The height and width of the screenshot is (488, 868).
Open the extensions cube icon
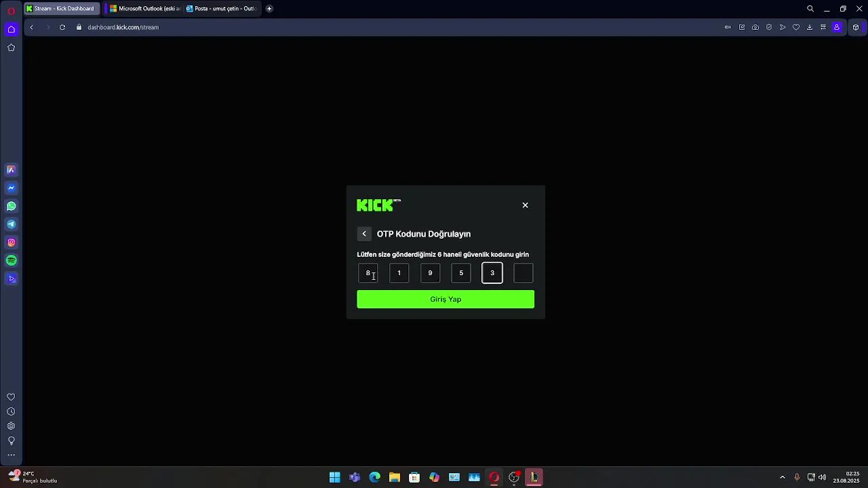click(x=856, y=27)
